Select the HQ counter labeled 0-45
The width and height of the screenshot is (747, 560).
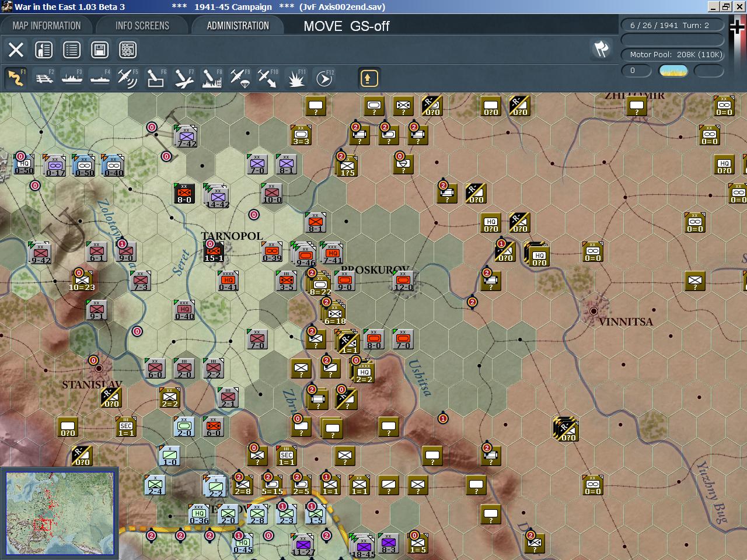[243, 543]
